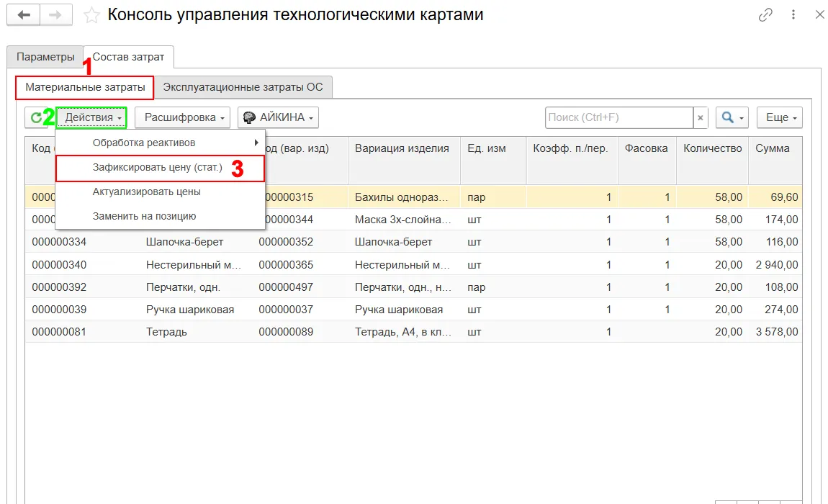Select the sum 3 578,00 cell

[x=775, y=332]
